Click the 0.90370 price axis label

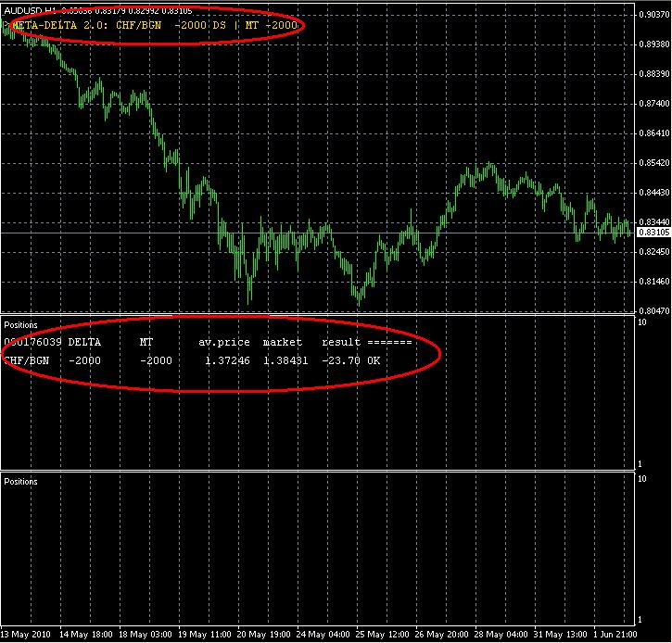pos(653,15)
